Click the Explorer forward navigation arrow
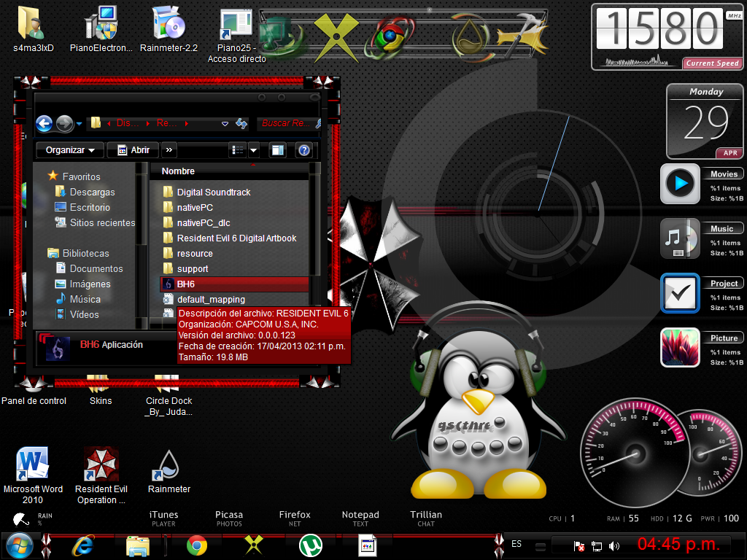 pyautogui.click(x=64, y=124)
